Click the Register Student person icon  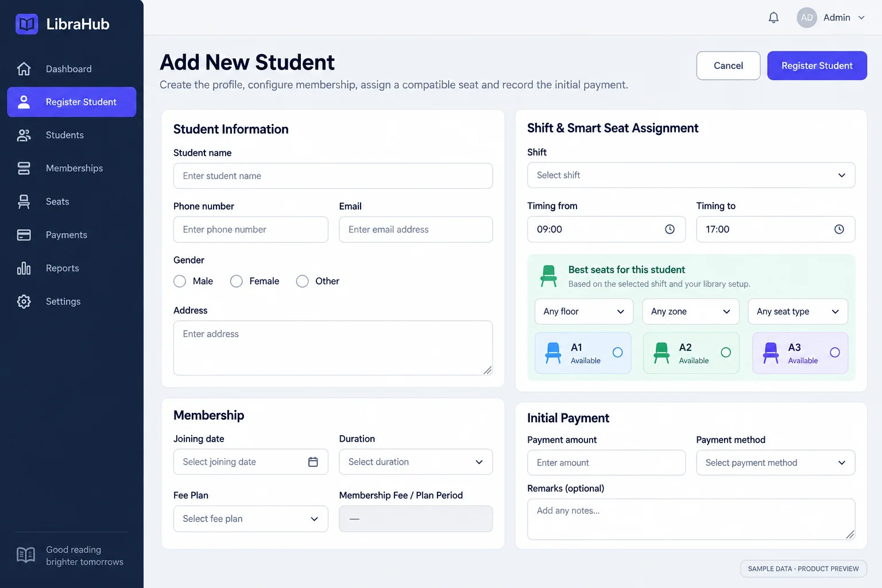pos(24,102)
